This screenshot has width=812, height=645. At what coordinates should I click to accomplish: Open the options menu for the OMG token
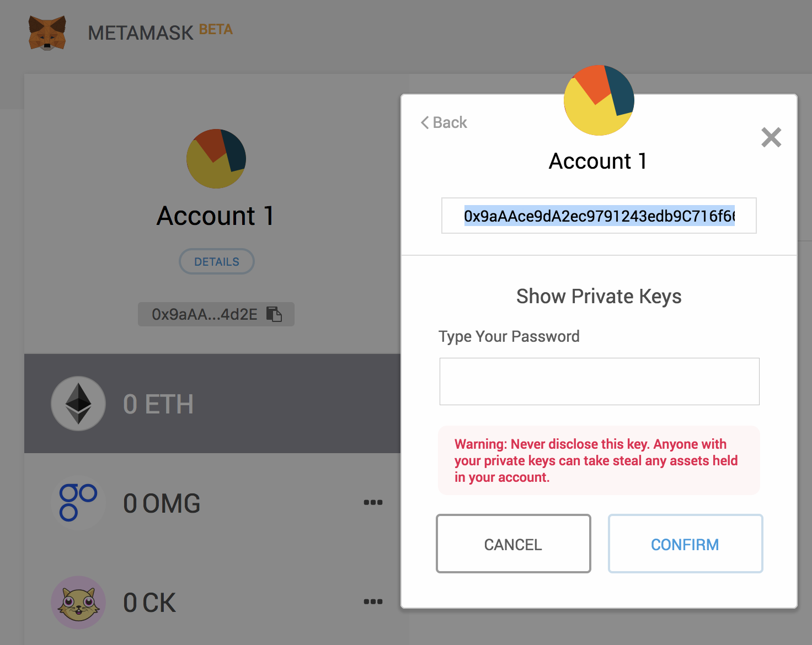tap(373, 502)
